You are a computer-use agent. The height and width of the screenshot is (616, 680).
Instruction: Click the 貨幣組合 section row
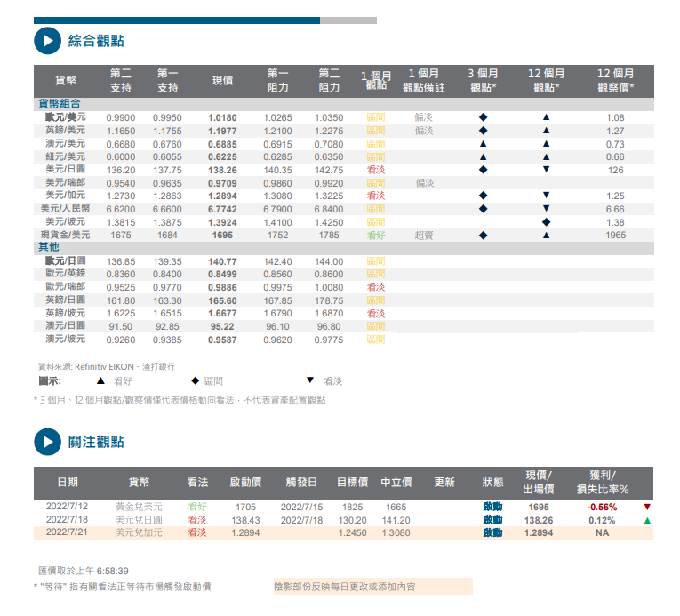point(60,104)
